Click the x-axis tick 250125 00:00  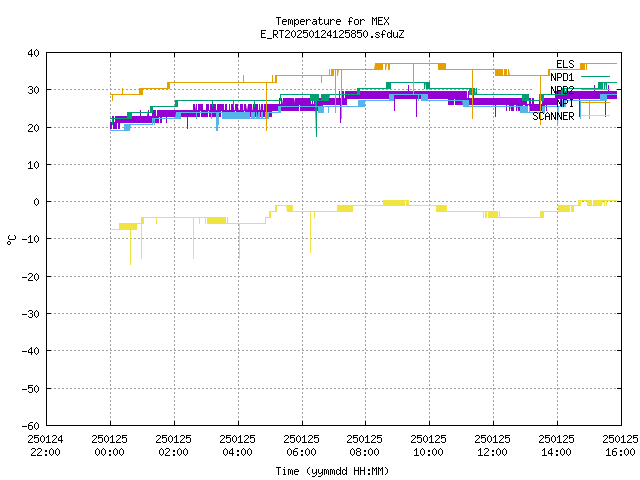[109, 446]
